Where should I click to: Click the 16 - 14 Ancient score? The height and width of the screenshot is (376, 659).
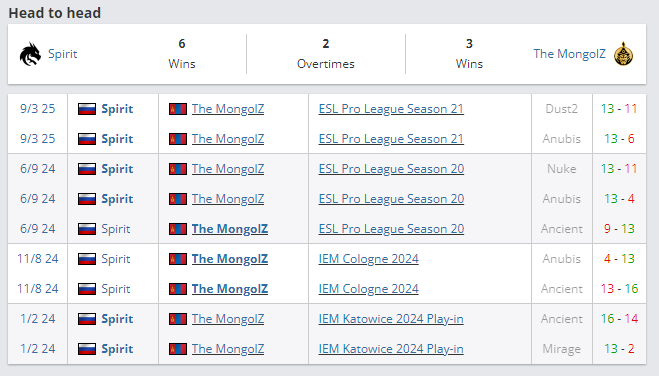tap(619, 319)
